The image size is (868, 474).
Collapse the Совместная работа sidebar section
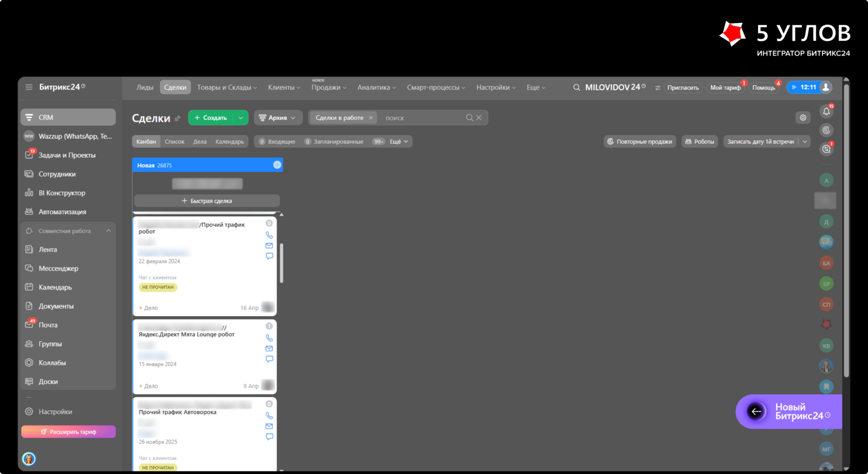click(109, 231)
